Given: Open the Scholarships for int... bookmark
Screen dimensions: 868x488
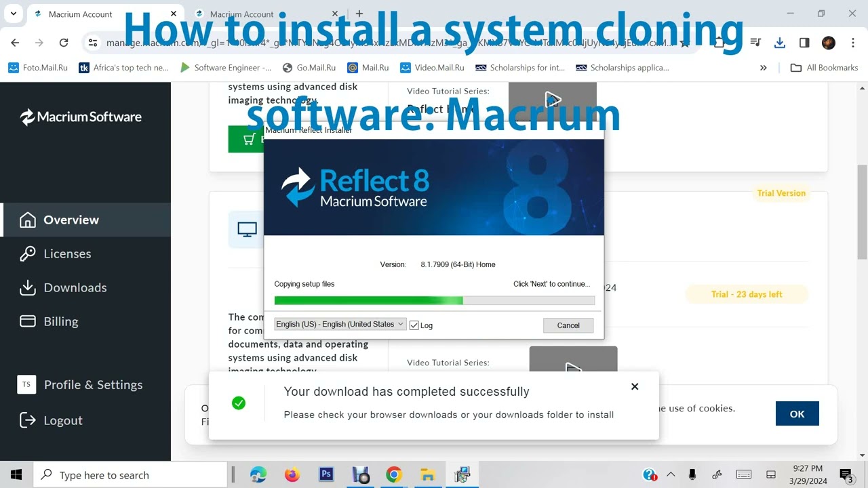Looking at the screenshot, I should pos(520,68).
